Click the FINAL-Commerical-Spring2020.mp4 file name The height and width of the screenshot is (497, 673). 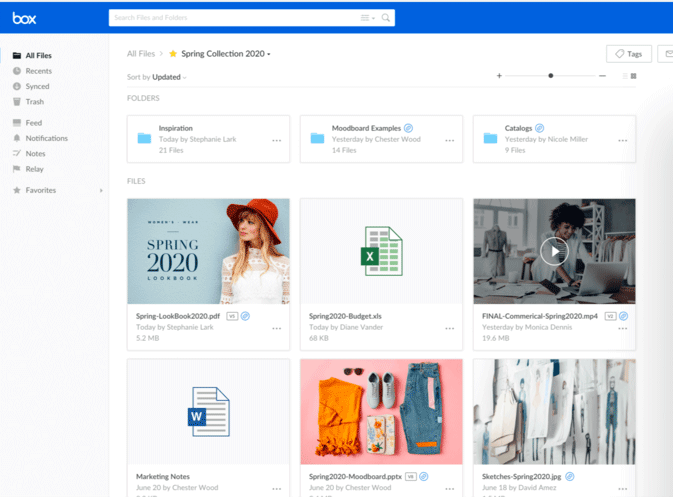[x=540, y=316]
